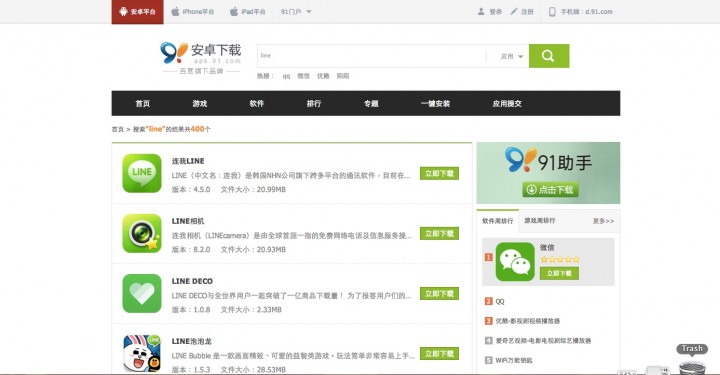Viewport: 720px width, 375px height.
Task: Focus the search box containing 'line'
Action: tap(371, 56)
